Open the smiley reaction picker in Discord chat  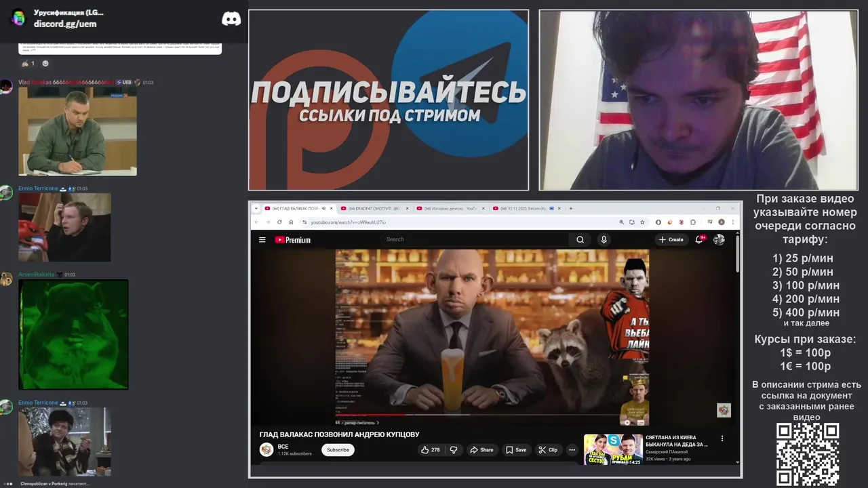click(45, 63)
